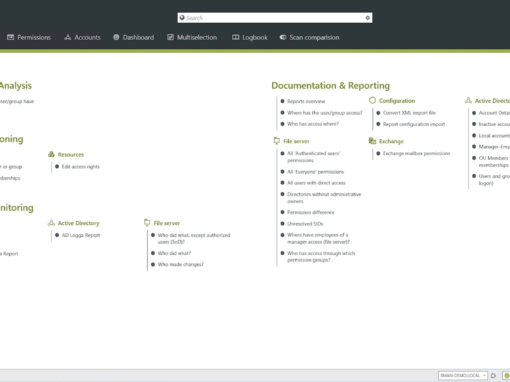Click the Configuration section icon
This screenshot has height=382, width=510.
[372, 100]
